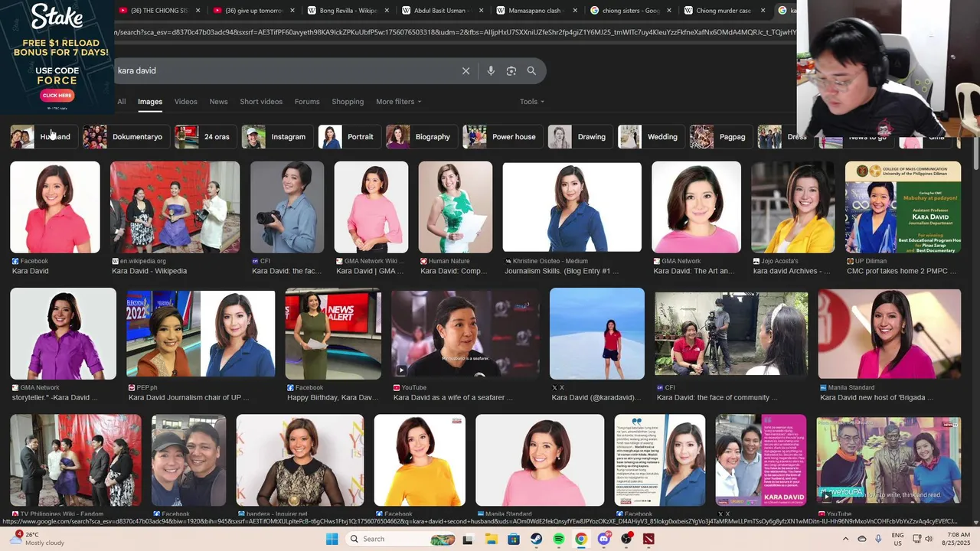
Task: Select the Forums search tab
Action: point(307,101)
